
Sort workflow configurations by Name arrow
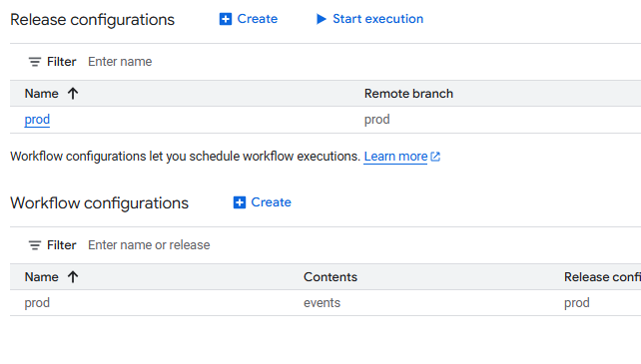[x=73, y=277]
